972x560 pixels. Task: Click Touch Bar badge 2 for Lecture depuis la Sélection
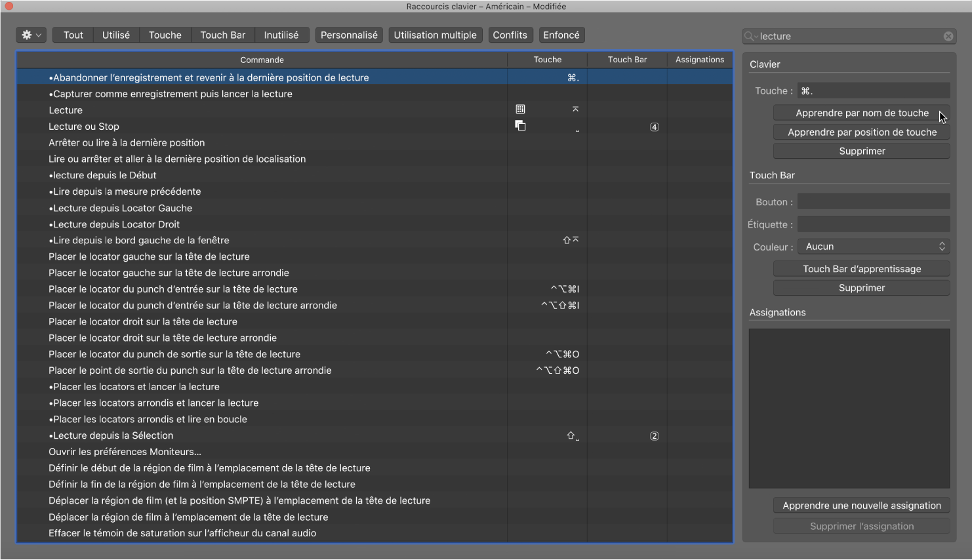(654, 436)
